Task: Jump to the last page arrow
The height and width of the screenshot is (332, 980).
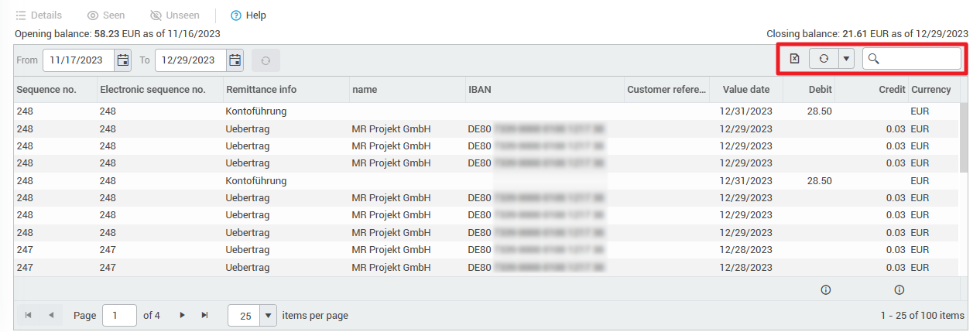Action: pos(205,315)
